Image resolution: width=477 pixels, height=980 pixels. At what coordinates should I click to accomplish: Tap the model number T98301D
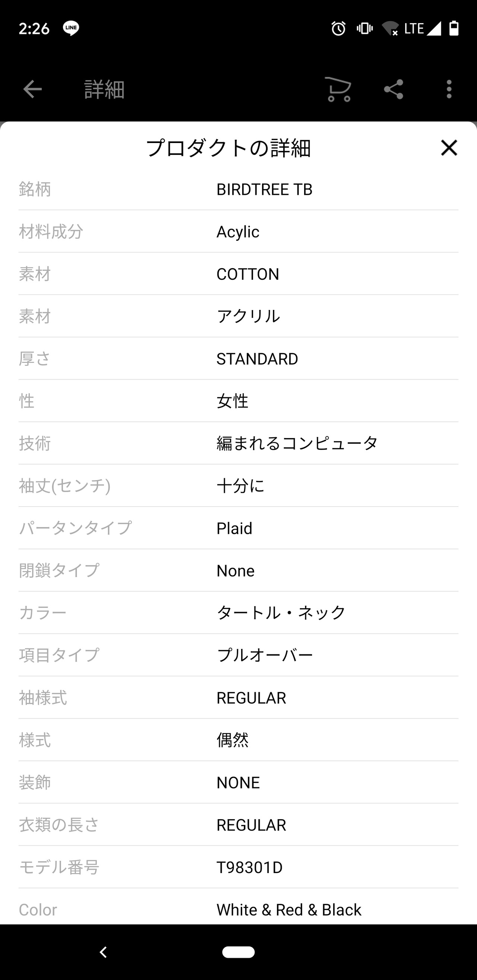point(249,868)
